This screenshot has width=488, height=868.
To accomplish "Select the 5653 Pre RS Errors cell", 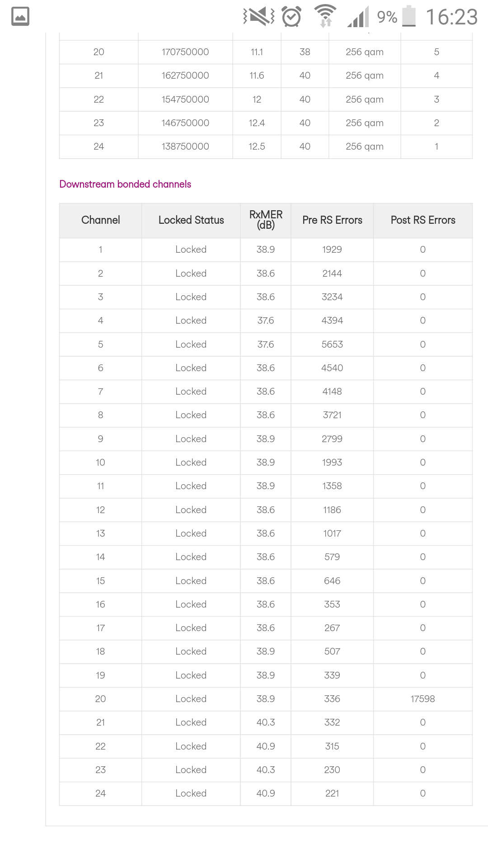I will 332,344.
